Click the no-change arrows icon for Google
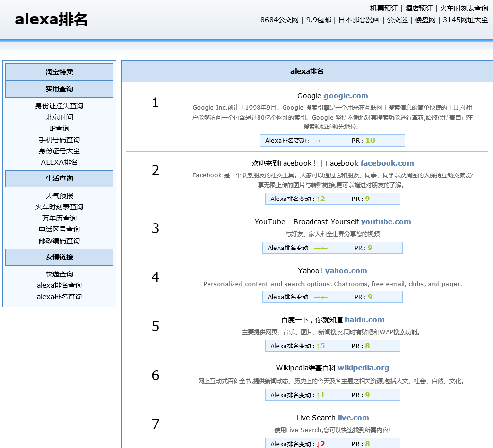The width and height of the screenshot is (493, 448). tap(318, 141)
